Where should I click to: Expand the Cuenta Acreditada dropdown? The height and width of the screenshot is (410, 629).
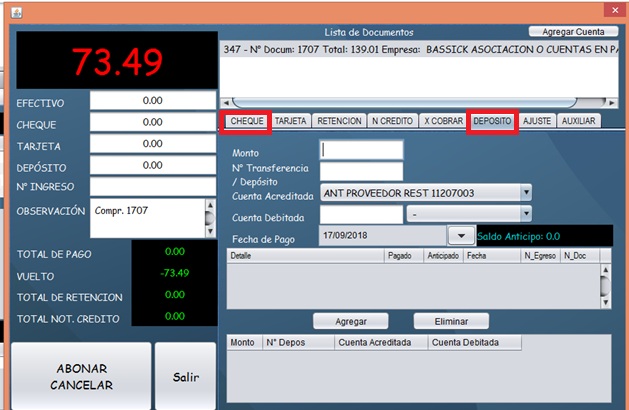coord(526,192)
